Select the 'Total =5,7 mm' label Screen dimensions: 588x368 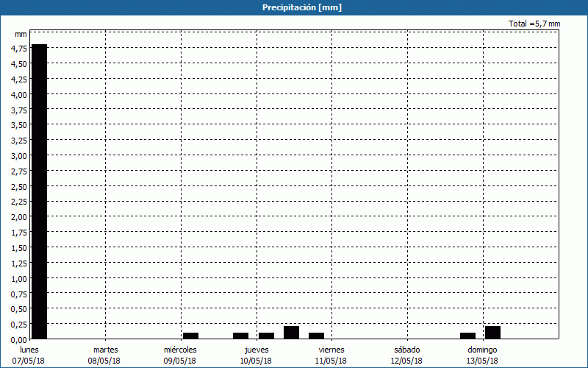coord(534,24)
